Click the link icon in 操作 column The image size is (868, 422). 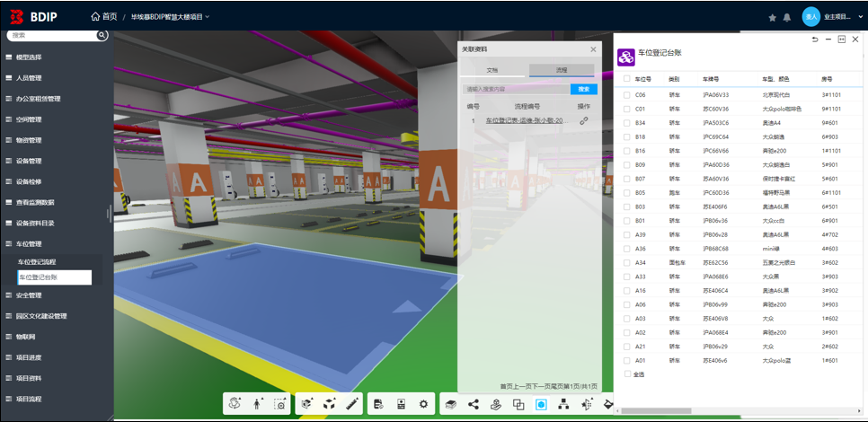(x=583, y=120)
